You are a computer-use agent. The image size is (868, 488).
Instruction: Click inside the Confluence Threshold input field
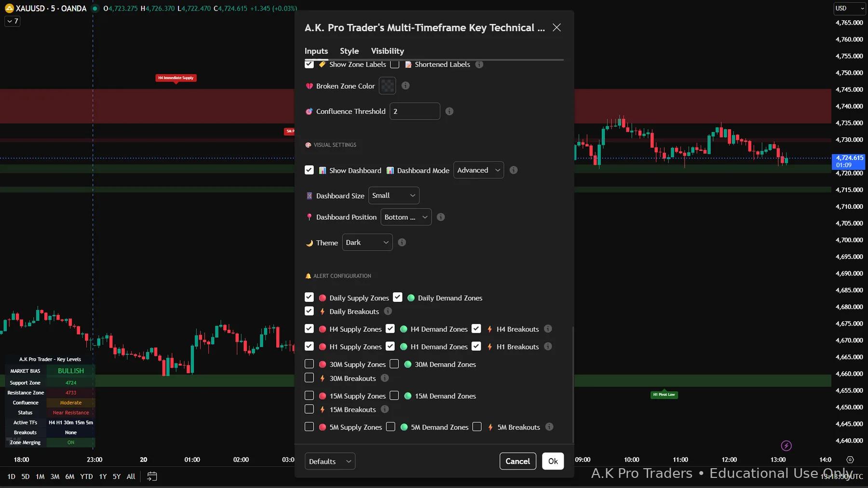415,111
